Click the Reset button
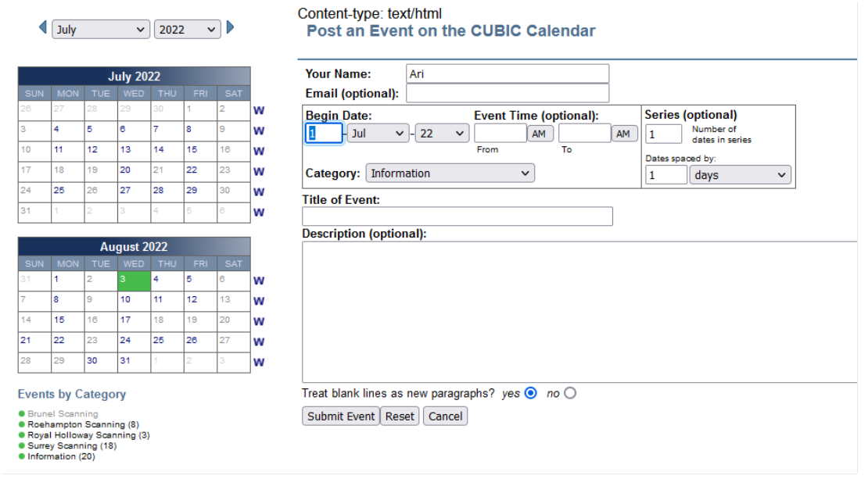Screen dimensions: 868x479 [x=400, y=416]
